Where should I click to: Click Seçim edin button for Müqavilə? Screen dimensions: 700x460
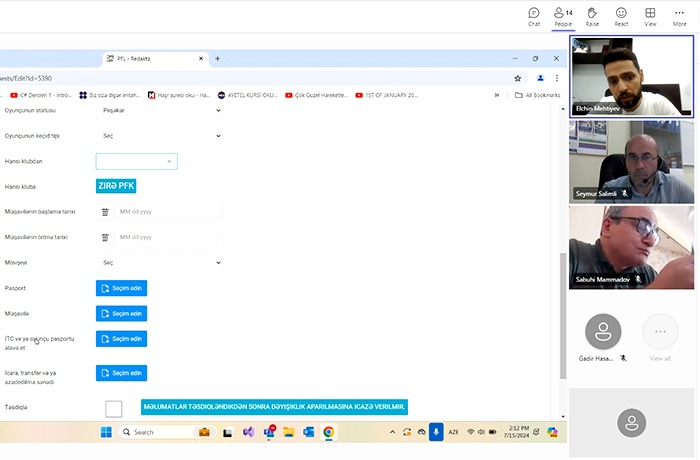click(x=121, y=313)
